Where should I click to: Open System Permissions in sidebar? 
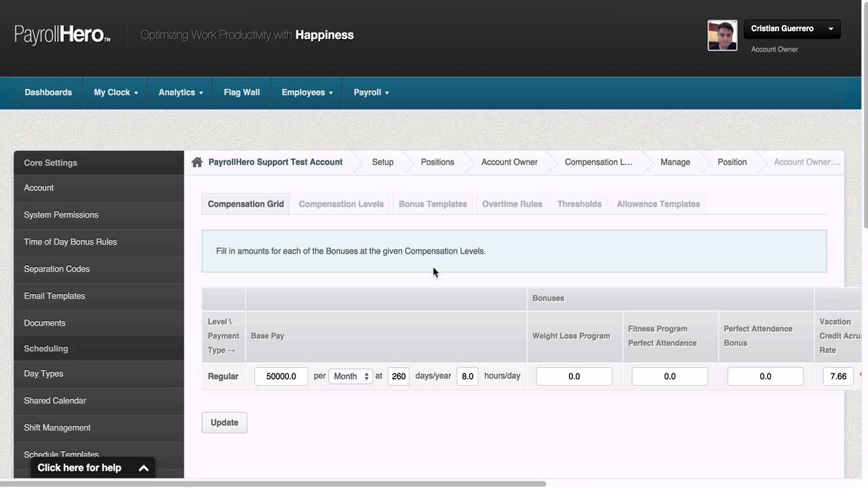coord(98,215)
